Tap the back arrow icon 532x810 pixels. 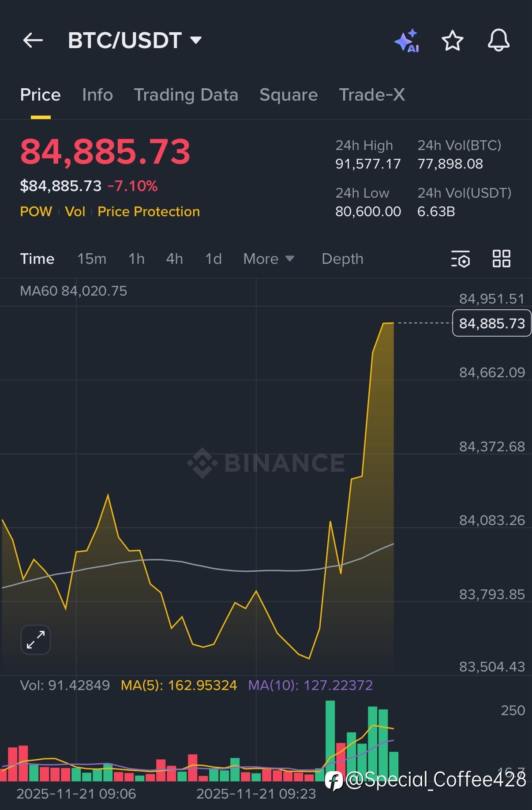33,41
